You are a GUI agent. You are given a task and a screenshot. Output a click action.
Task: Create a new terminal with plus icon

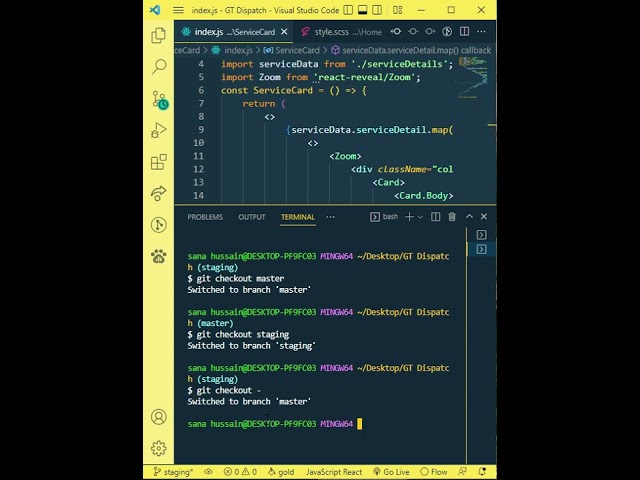[x=409, y=217]
